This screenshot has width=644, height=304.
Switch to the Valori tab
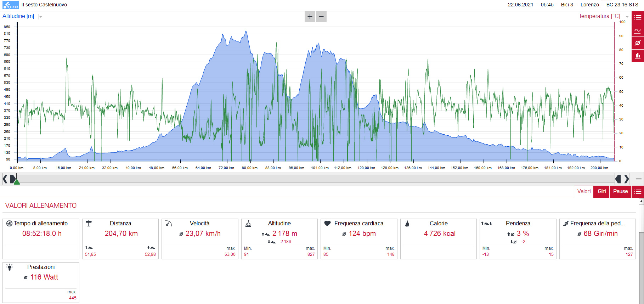[584, 192]
